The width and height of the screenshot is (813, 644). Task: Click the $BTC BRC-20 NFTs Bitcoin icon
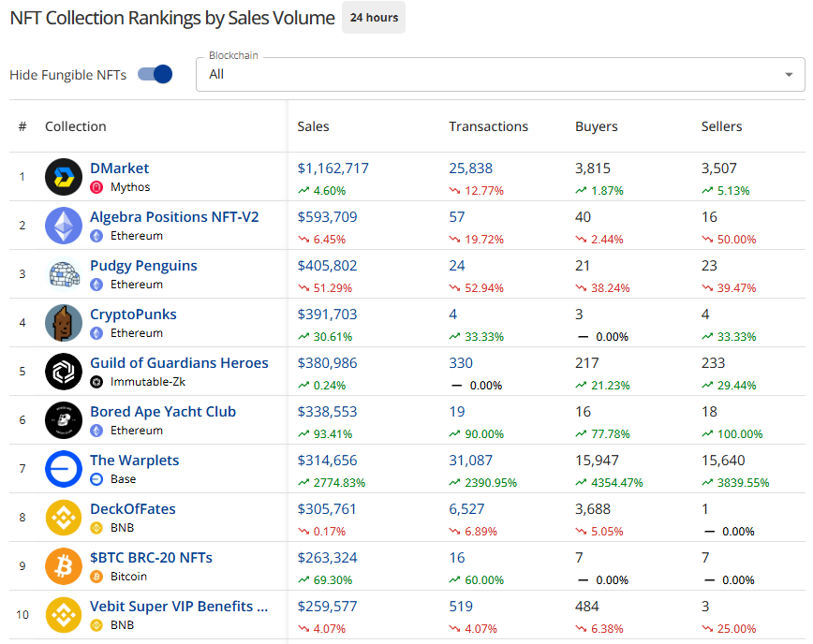64,566
